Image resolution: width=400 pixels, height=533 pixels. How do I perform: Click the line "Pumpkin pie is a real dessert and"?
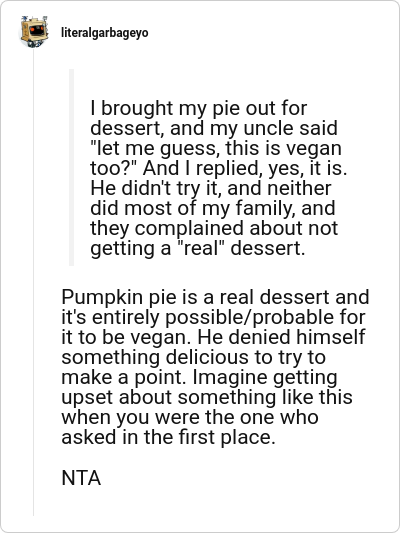click(x=215, y=297)
